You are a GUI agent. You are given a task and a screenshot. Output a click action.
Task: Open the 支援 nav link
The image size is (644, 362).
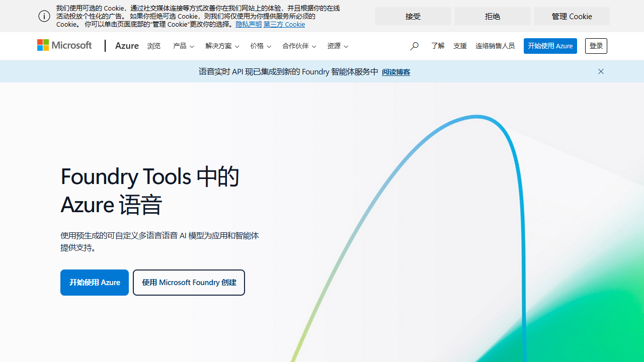460,46
